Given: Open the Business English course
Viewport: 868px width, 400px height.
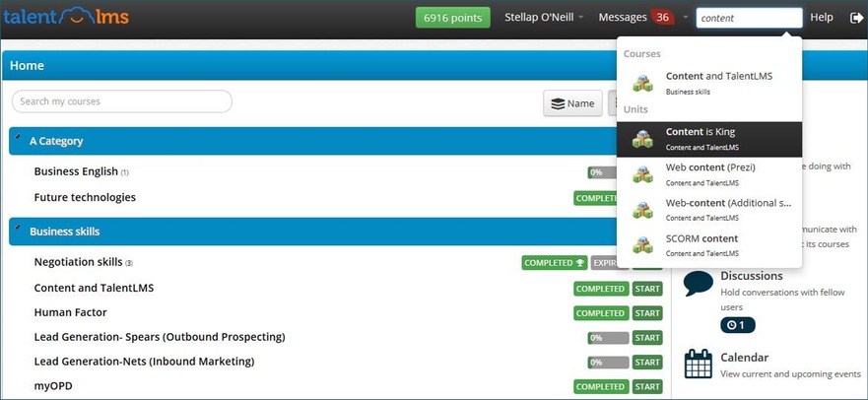Looking at the screenshot, I should click(76, 171).
